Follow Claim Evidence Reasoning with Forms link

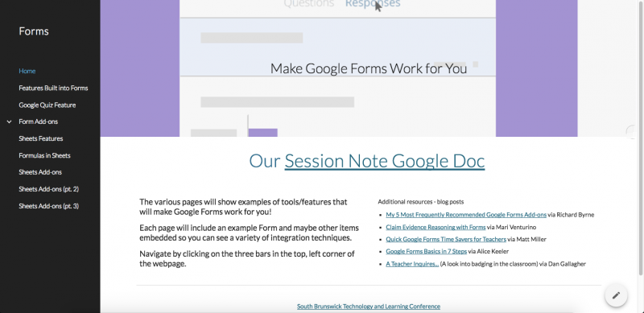436,227
